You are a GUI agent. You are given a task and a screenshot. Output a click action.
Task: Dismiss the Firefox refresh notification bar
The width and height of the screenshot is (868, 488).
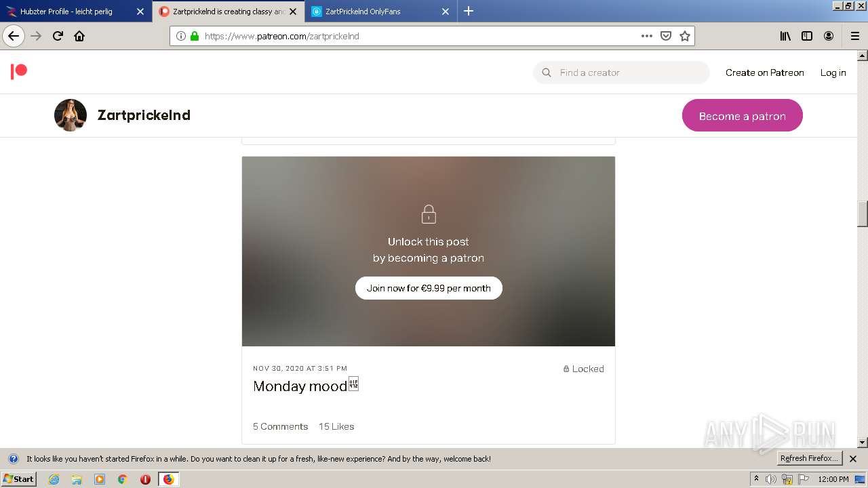(853, 459)
